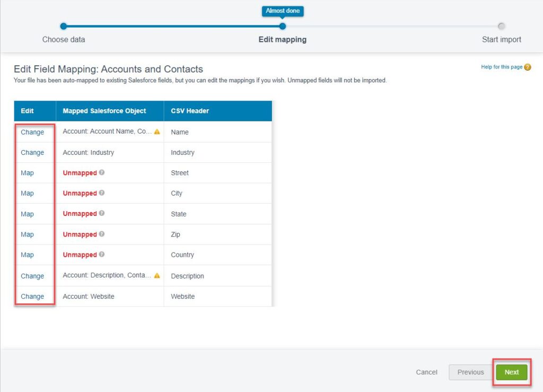The height and width of the screenshot is (392, 543).
Task: Open Help for this page link
Action: click(502, 67)
